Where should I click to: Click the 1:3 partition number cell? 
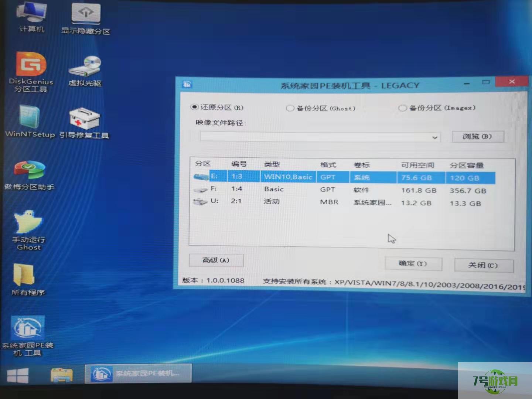236,177
